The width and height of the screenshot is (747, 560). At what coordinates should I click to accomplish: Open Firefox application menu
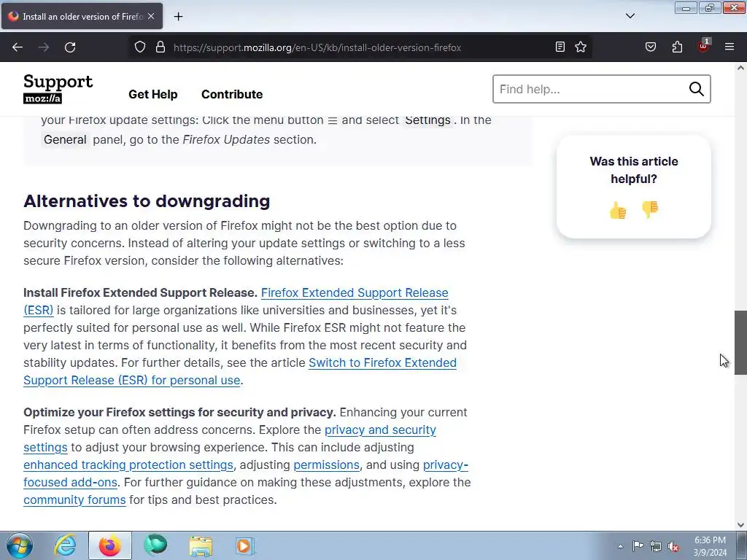(x=729, y=47)
